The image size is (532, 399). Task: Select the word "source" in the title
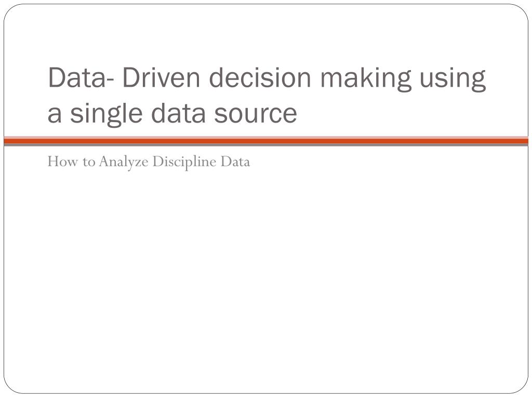pyautogui.click(x=256, y=114)
